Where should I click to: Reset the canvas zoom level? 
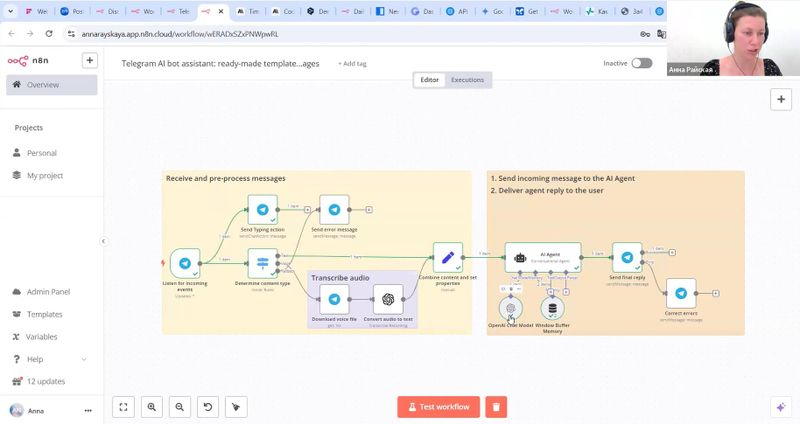[x=207, y=407]
